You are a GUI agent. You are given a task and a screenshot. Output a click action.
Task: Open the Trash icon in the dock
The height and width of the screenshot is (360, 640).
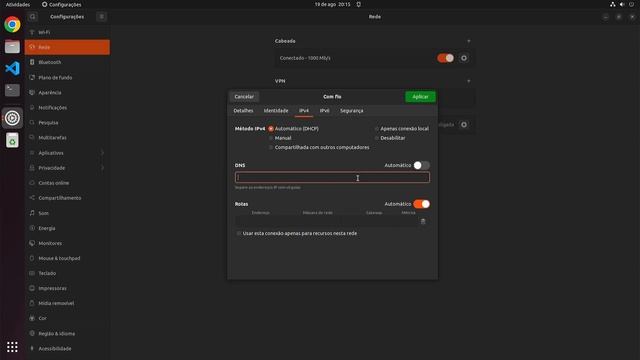[x=12, y=140]
